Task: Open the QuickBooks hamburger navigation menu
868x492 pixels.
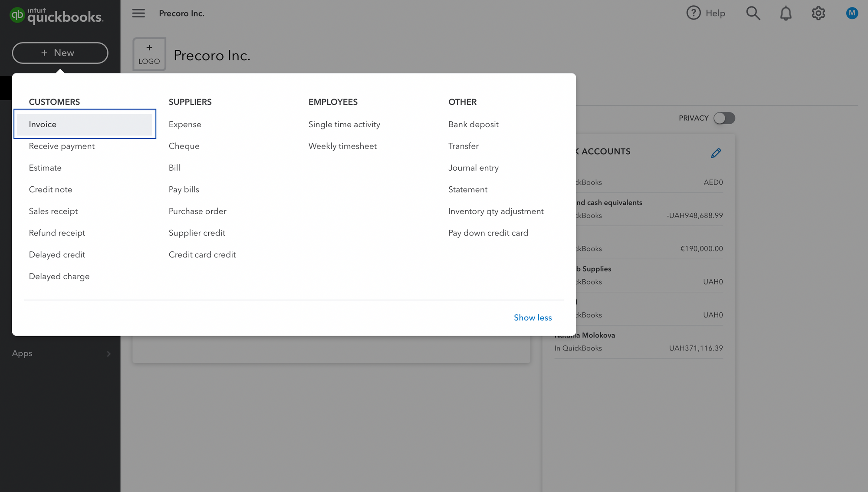Action: tap(138, 13)
